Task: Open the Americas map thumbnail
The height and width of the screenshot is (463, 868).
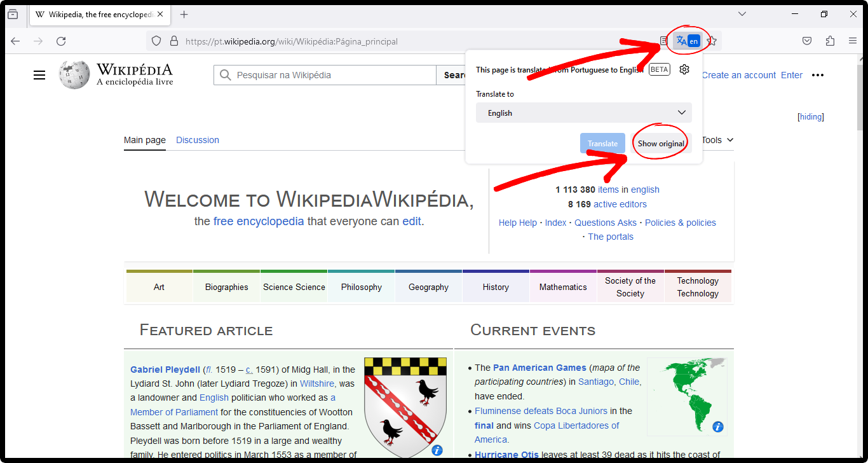Action: point(687,396)
